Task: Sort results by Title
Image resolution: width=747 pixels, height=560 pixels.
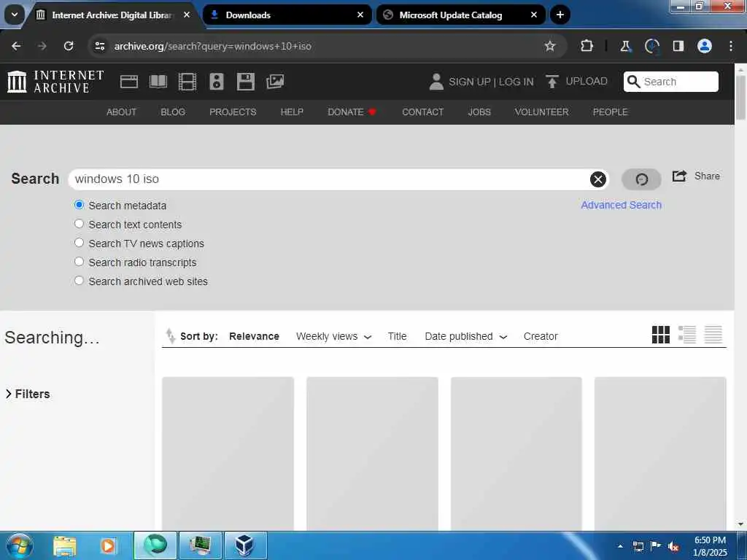Action: click(397, 336)
